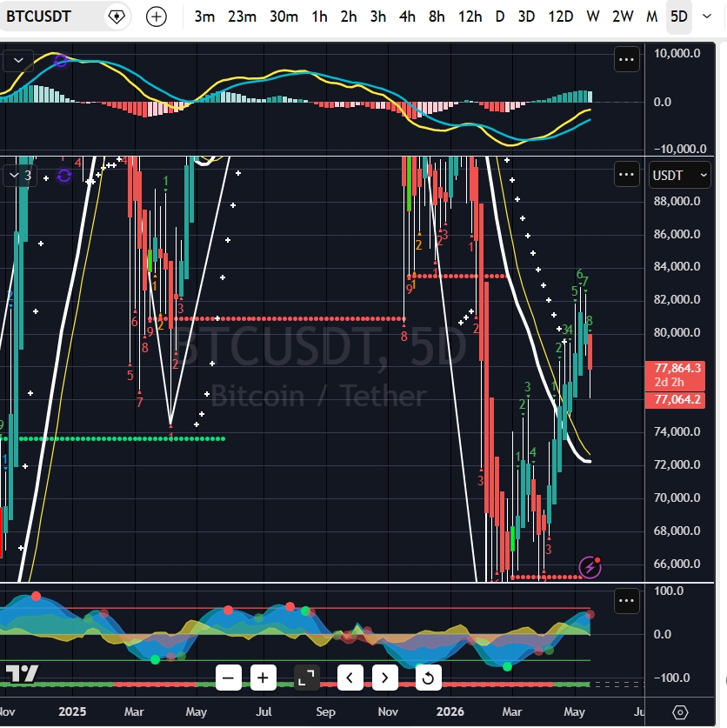Switch to the 23m timeframe

(x=242, y=17)
